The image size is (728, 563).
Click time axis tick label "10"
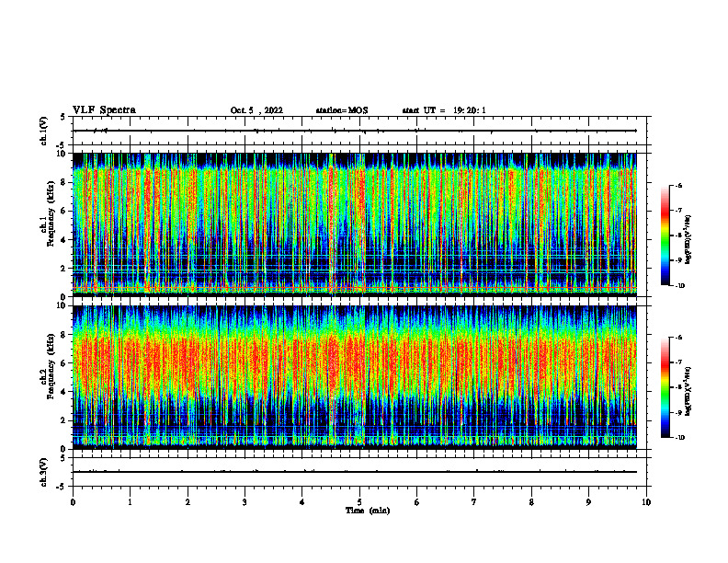tap(646, 502)
